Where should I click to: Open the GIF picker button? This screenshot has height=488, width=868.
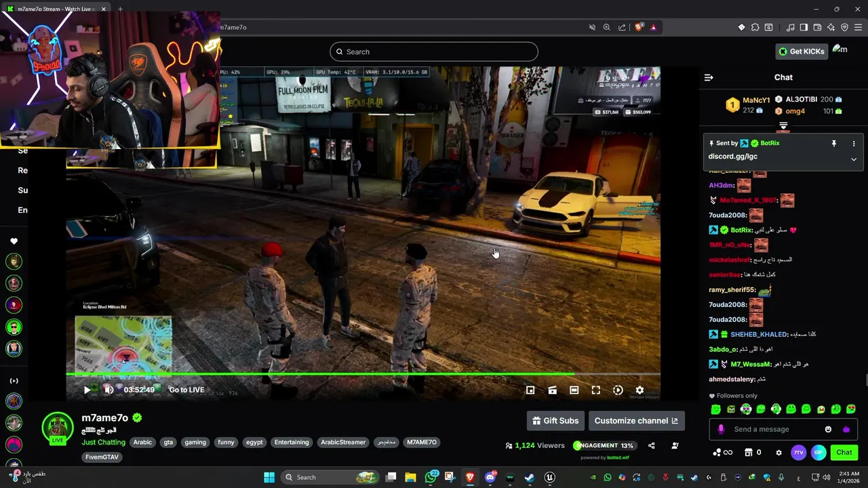[818, 453]
